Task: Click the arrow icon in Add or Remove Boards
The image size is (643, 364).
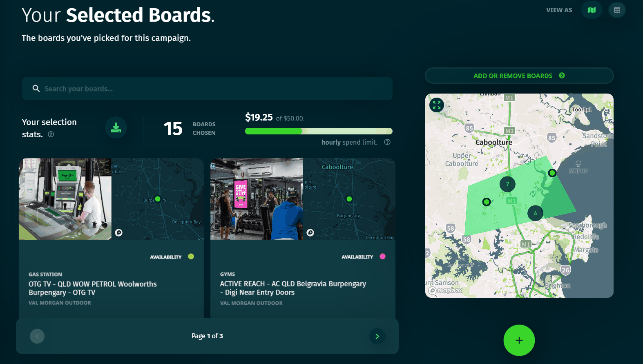Action: tap(562, 76)
